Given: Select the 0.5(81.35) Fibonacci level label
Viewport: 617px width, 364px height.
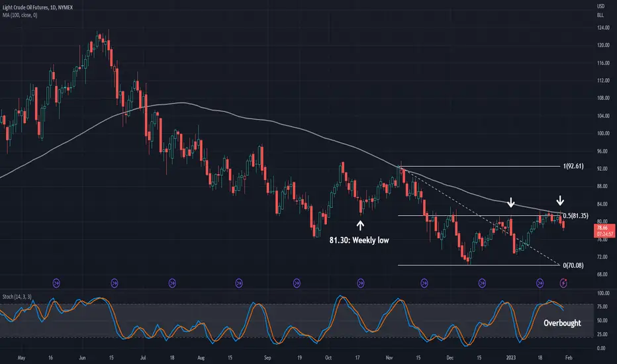Looking at the screenshot, I should (576, 216).
